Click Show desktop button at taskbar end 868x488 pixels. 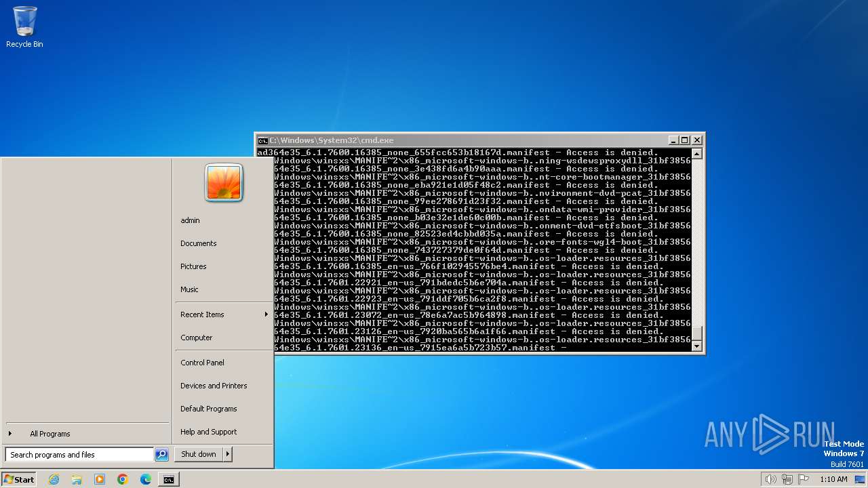click(x=860, y=479)
